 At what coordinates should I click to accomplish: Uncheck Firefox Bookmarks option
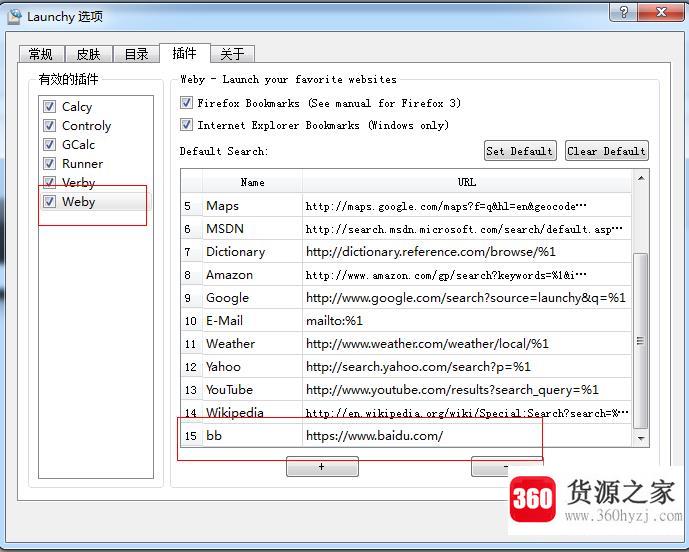(x=186, y=103)
